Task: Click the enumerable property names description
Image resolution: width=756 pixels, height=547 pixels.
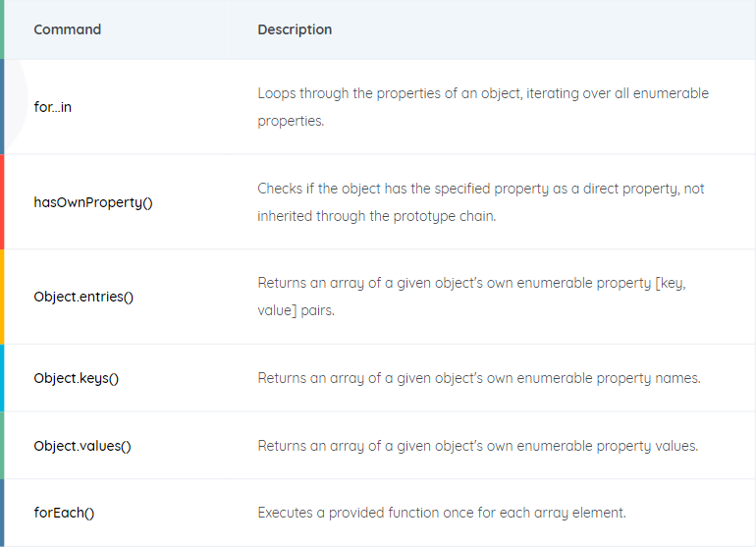Action: coord(479,378)
